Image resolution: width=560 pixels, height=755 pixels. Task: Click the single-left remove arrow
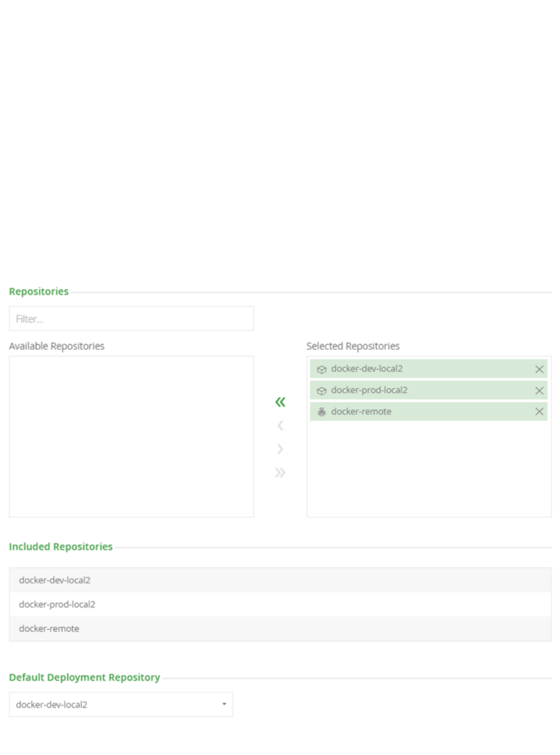coord(280,426)
